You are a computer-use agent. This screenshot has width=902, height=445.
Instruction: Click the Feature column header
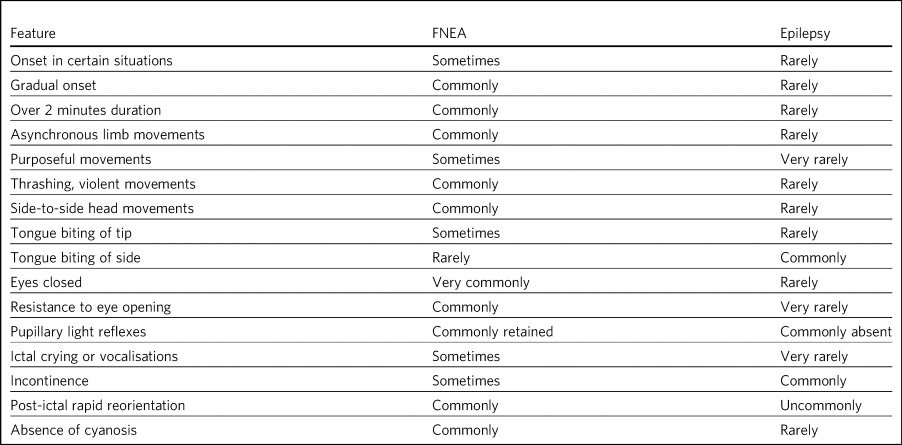point(35,33)
